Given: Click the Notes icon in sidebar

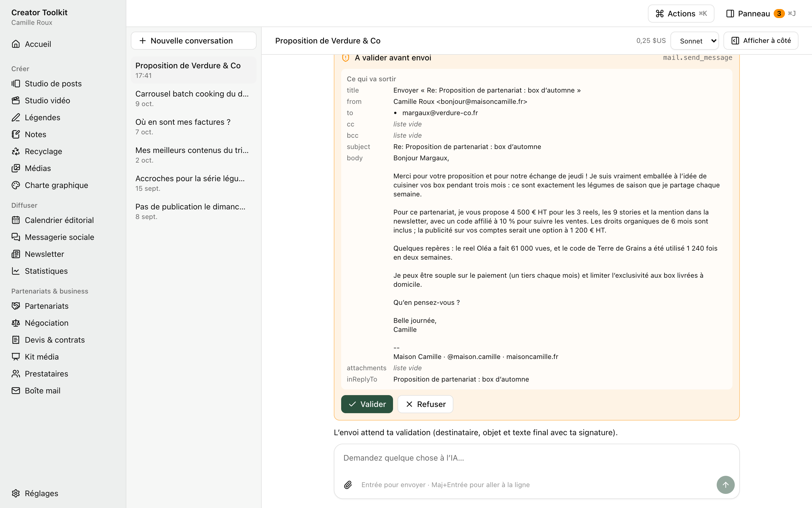Looking at the screenshot, I should coord(16,134).
